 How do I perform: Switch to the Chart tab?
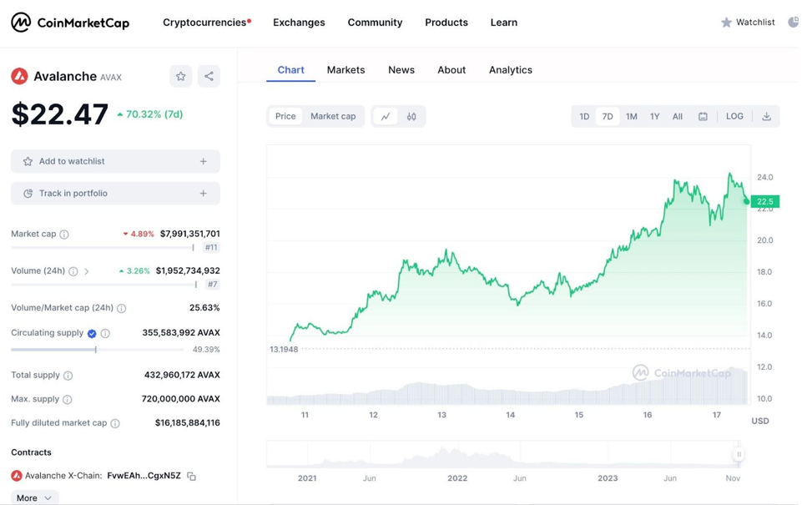290,70
